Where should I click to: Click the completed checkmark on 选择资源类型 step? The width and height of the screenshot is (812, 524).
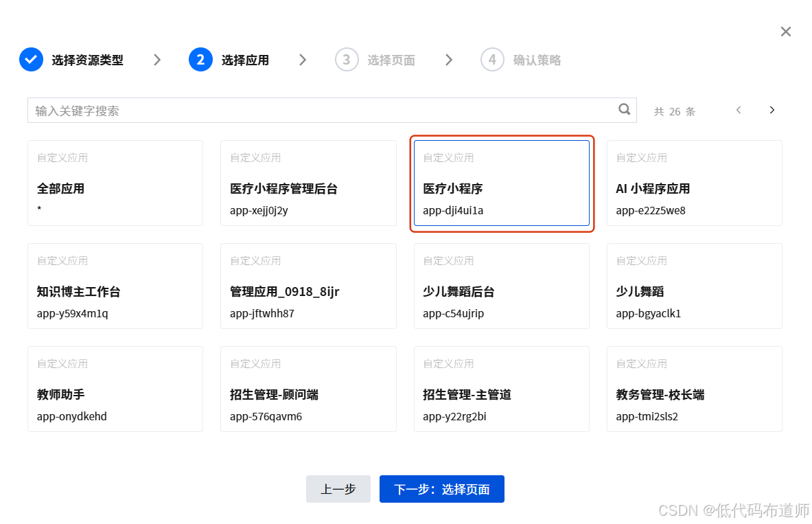coord(30,60)
